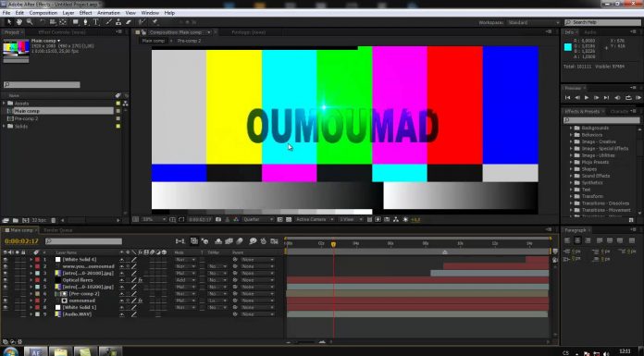Hide the White Solid 4 layer
Screen dimensions: 644x356
click(x=5, y=260)
